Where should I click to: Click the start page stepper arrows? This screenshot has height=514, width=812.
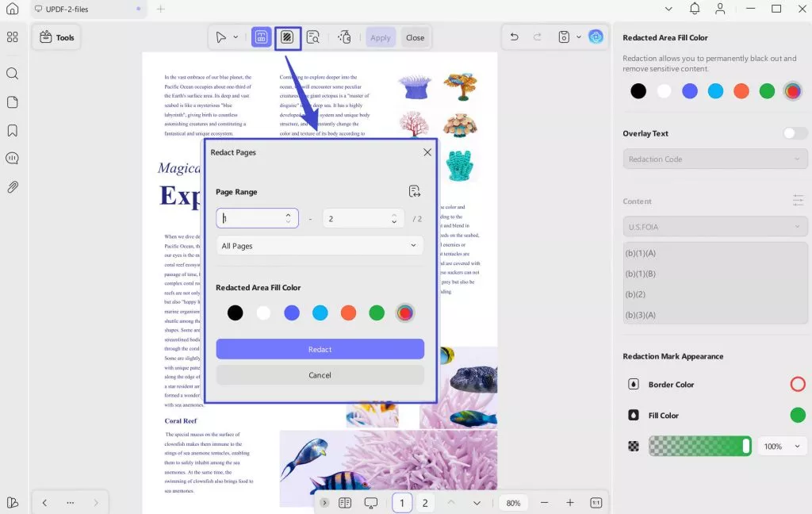click(288, 218)
